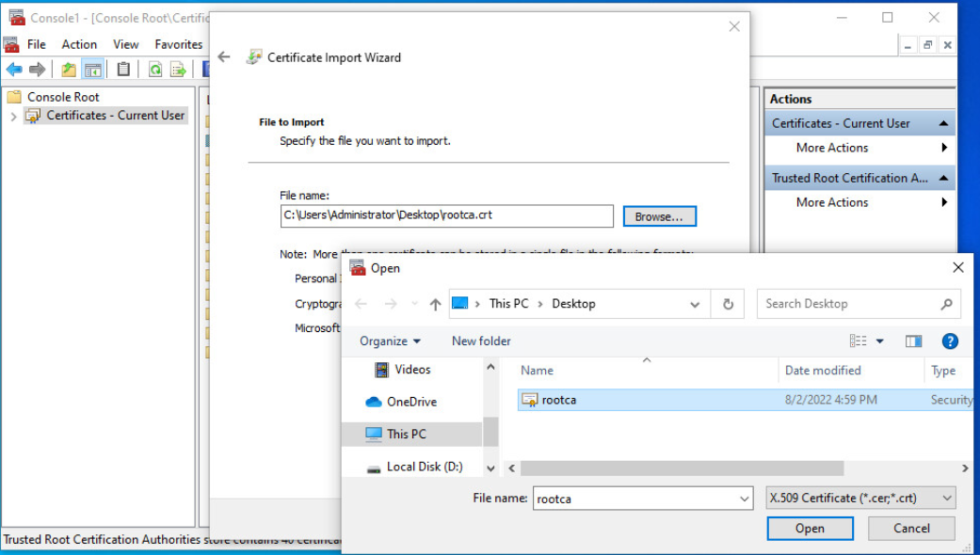980x555 pixels.
Task: Open Help question mark in Open dialog
Action: pyautogui.click(x=949, y=341)
